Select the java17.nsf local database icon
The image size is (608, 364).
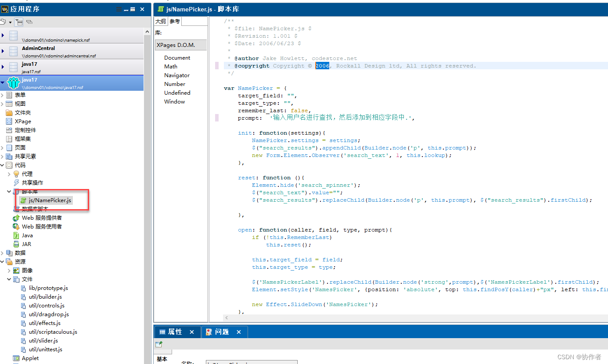(13, 67)
